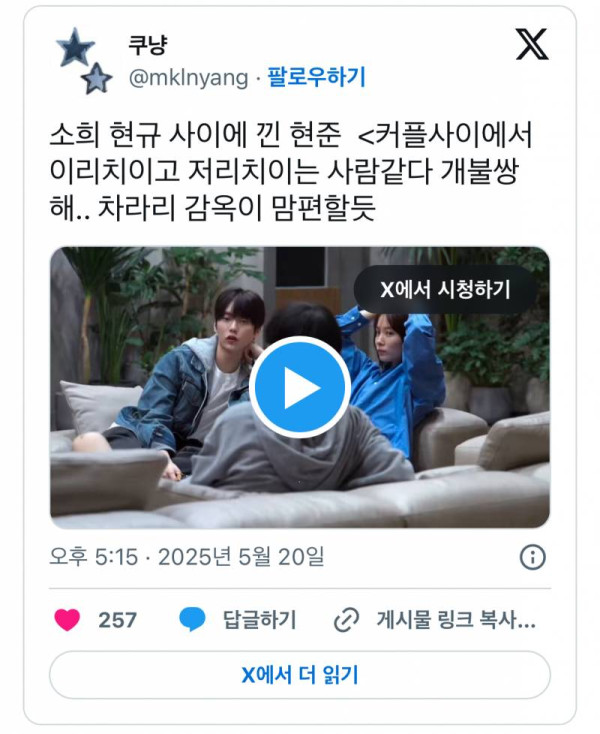Play the embedded video
600x734 pixels.
[300, 387]
